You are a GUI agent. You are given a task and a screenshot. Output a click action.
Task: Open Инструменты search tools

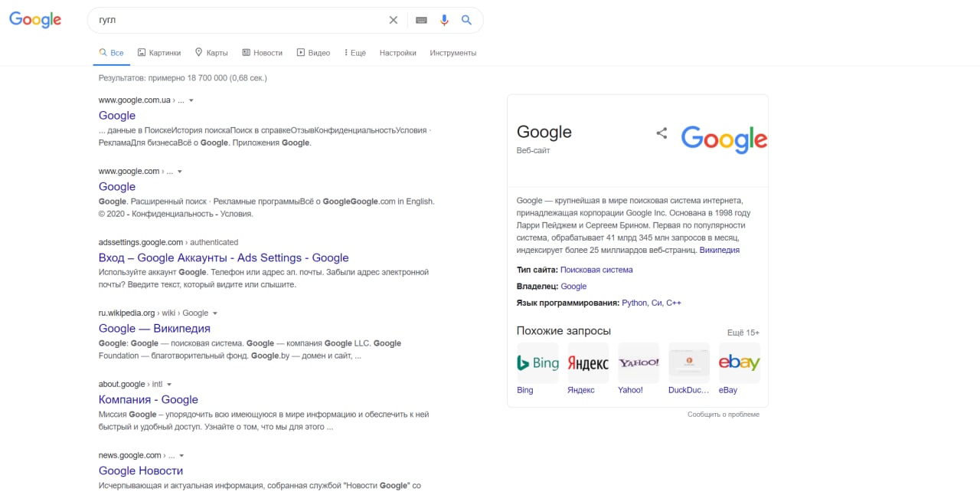(453, 53)
